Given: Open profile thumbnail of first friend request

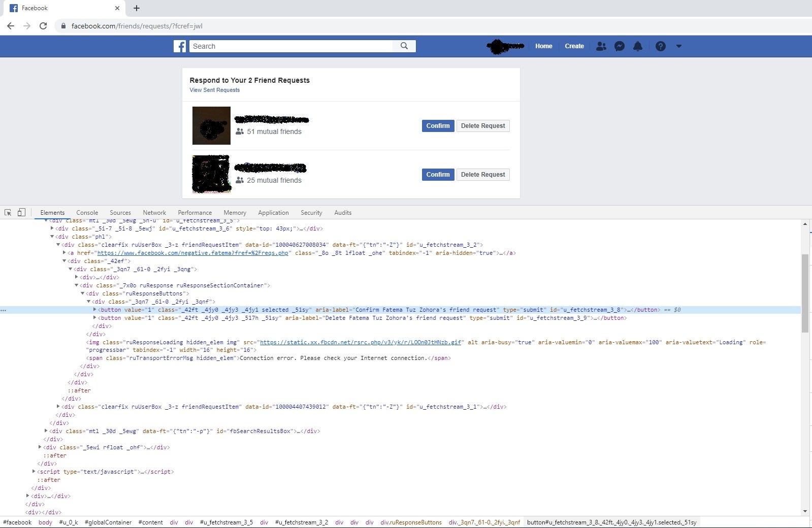Looking at the screenshot, I should click(x=211, y=125).
